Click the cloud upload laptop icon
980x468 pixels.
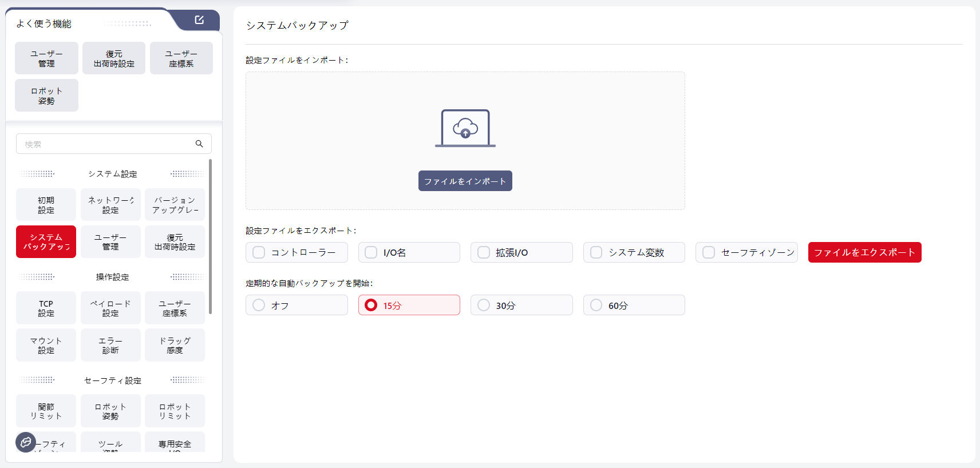click(465, 128)
